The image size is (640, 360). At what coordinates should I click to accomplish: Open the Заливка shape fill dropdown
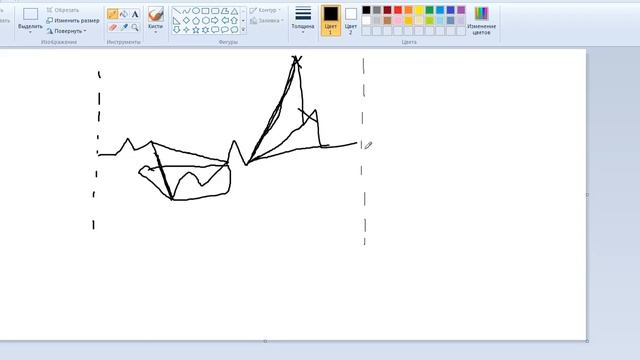[x=267, y=20]
